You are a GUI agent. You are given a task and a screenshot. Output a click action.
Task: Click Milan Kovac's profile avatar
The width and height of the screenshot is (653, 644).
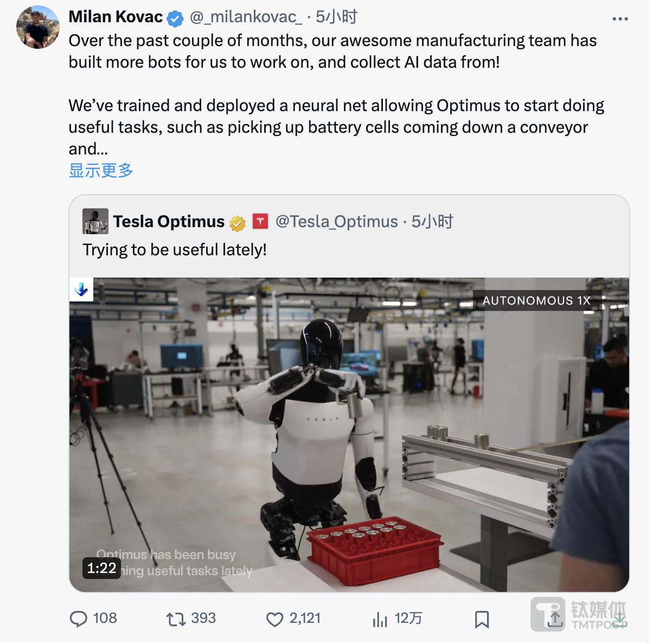pyautogui.click(x=38, y=27)
